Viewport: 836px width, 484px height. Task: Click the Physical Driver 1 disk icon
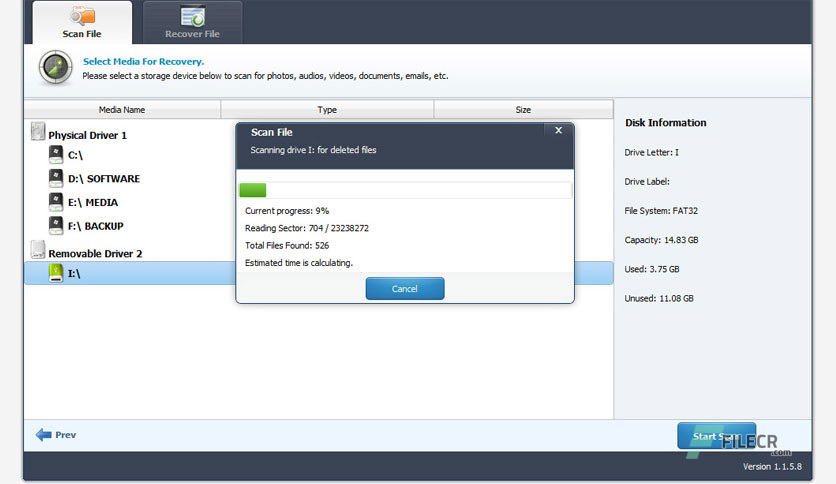click(38, 131)
